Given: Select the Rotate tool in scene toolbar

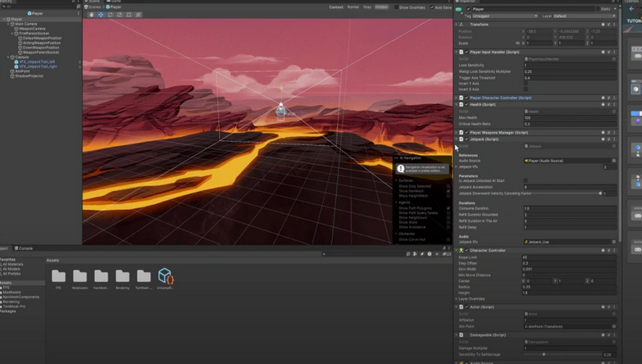Looking at the screenshot, I should click(110, 15).
